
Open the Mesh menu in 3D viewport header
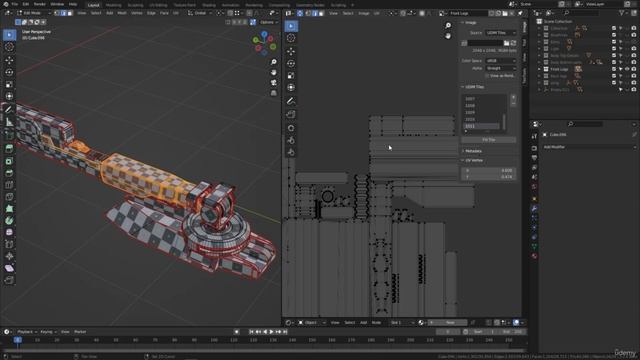(122, 13)
